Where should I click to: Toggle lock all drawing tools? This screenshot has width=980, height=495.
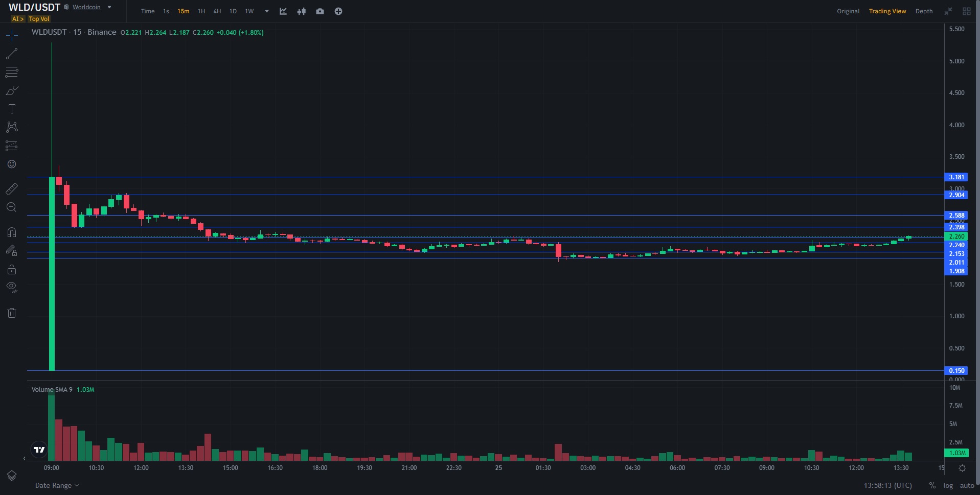coord(12,269)
